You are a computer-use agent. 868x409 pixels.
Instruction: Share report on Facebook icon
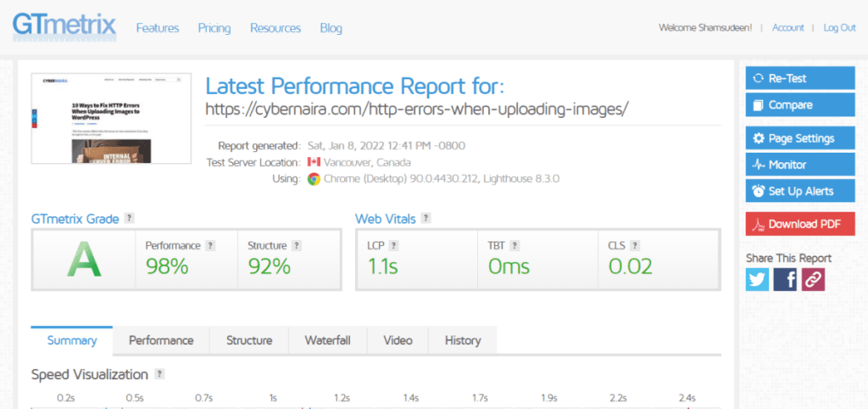pos(785,280)
